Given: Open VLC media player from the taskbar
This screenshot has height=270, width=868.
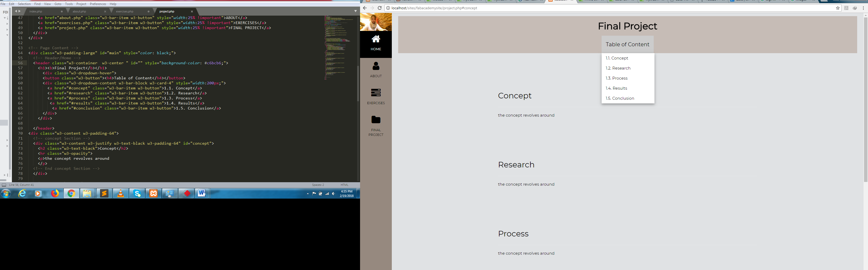Looking at the screenshot, I should [x=120, y=194].
